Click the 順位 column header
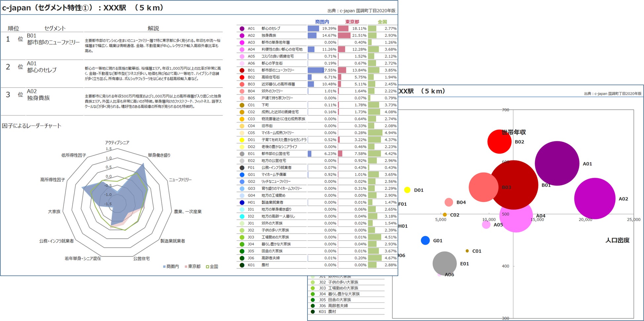Viewport: 644px width, 321px height. [13, 28]
